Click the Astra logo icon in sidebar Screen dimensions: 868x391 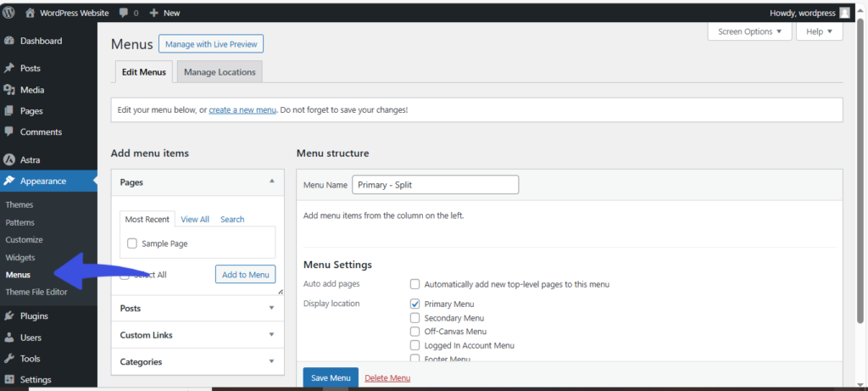(8, 160)
